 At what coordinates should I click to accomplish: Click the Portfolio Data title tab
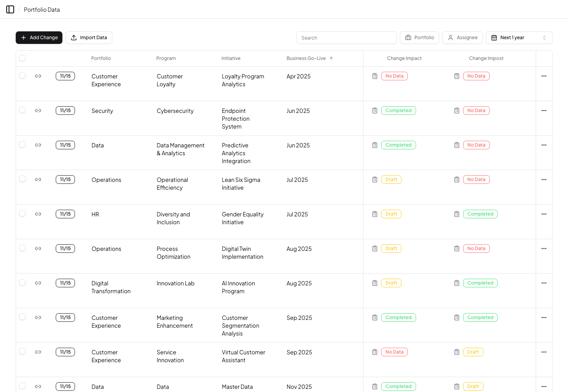[42, 9]
